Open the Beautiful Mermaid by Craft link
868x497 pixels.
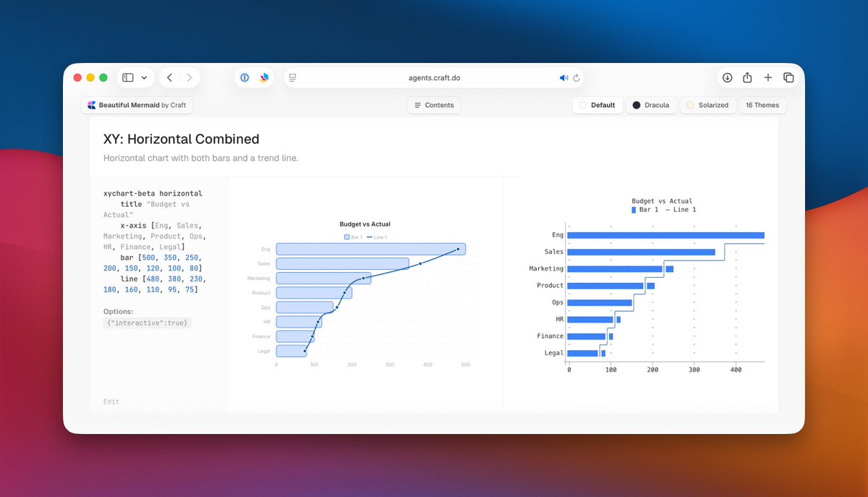137,105
